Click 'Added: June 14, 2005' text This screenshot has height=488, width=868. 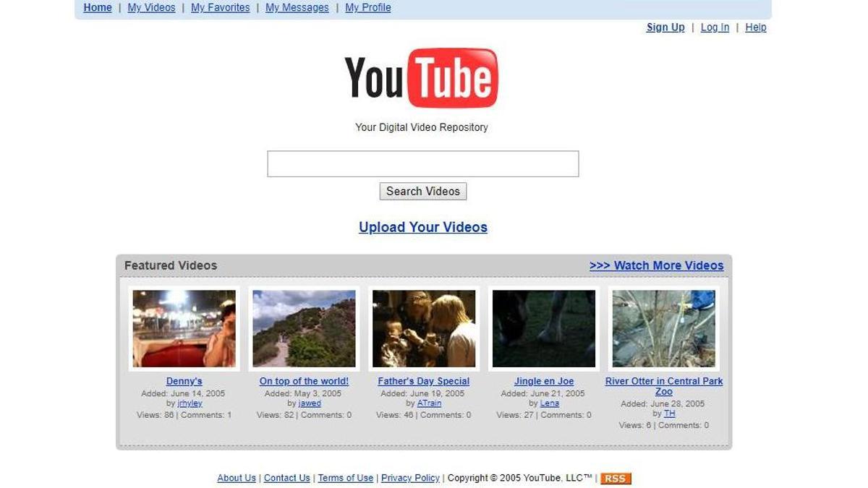click(x=184, y=393)
